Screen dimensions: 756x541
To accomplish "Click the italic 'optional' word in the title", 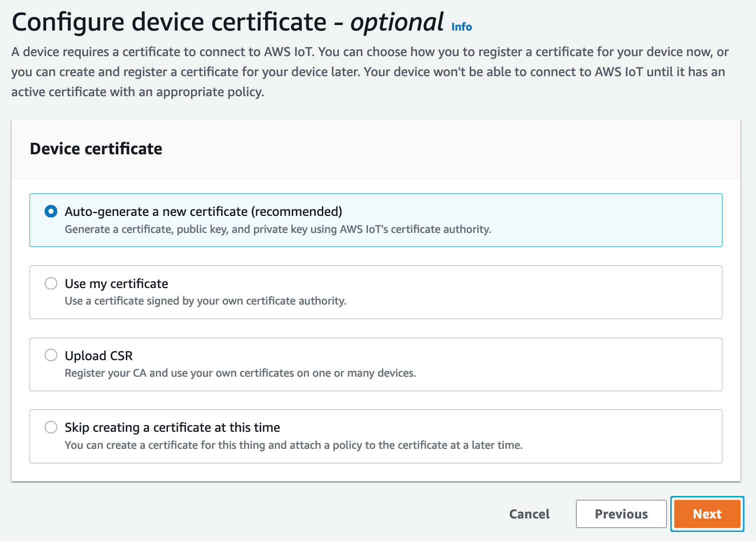I will (397, 23).
